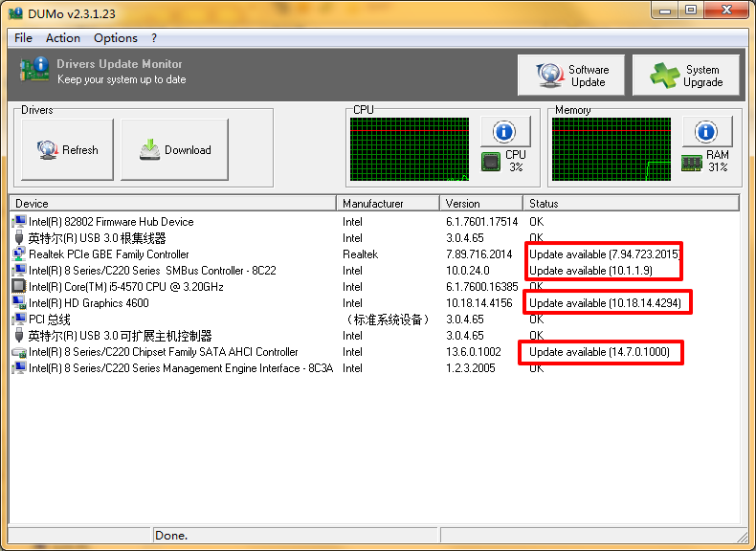Open the Options menu

[x=115, y=38]
